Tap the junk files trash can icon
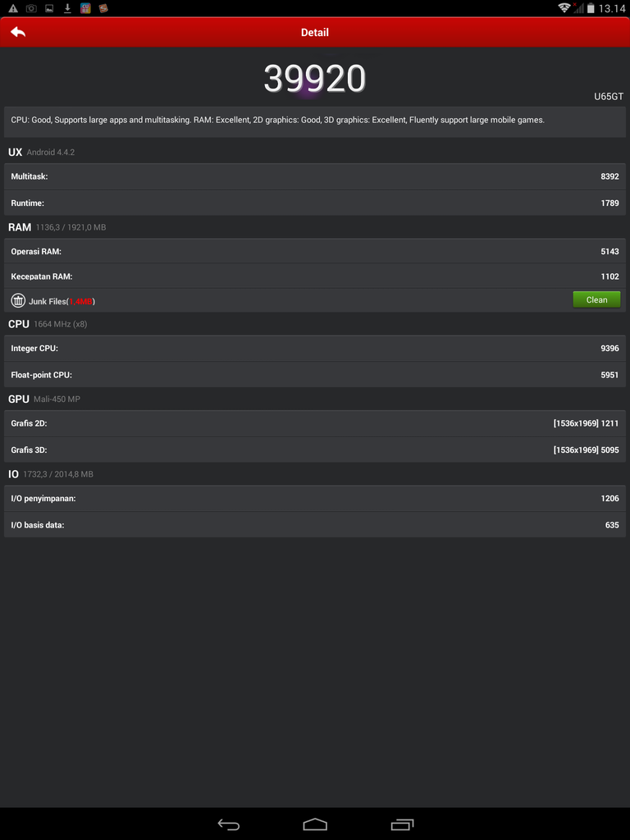This screenshot has height=840, width=630. pos(18,300)
